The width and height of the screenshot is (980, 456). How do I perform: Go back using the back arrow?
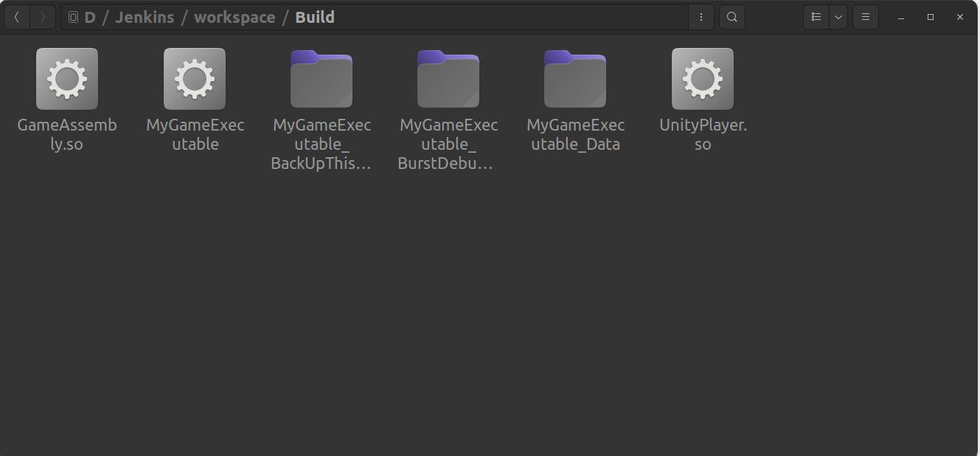pyautogui.click(x=17, y=17)
